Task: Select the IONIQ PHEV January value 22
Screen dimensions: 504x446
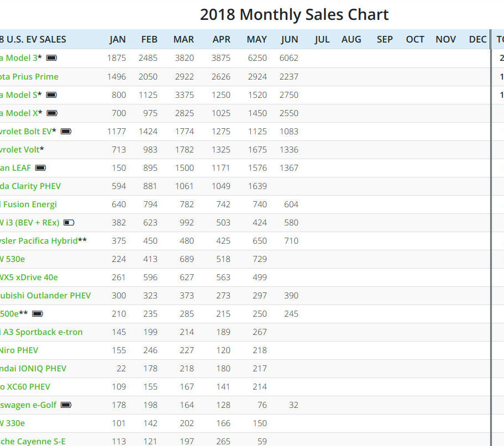Action: (121, 369)
